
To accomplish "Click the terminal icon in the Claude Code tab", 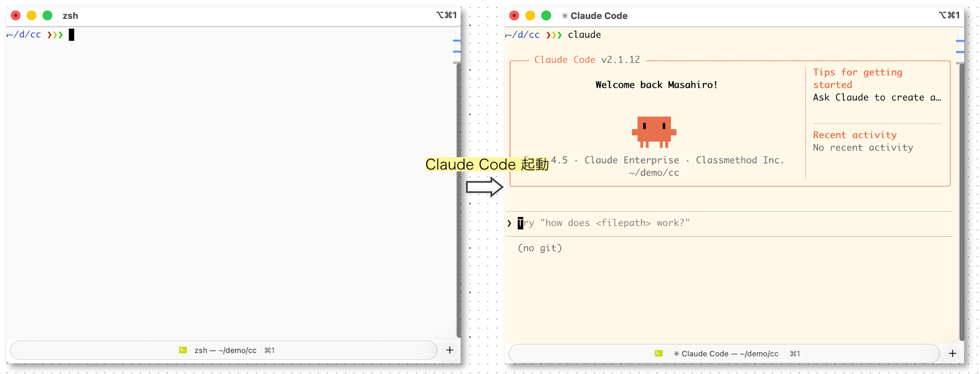I will 659,353.
